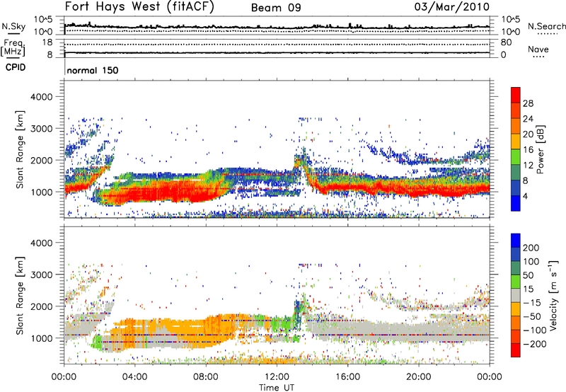This screenshot has height=392, width=566.
Task: Click the 'Fort Hays West (fitACF)' title
Action: pos(139,6)
